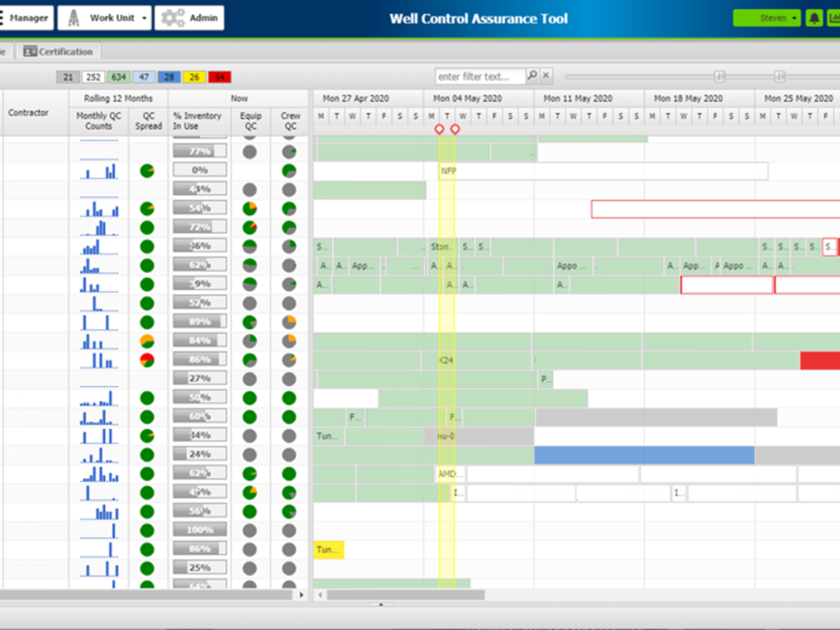Toggle the yellow 26 status filter
Screen dimensions: 840x630
[x=194, y=77]
